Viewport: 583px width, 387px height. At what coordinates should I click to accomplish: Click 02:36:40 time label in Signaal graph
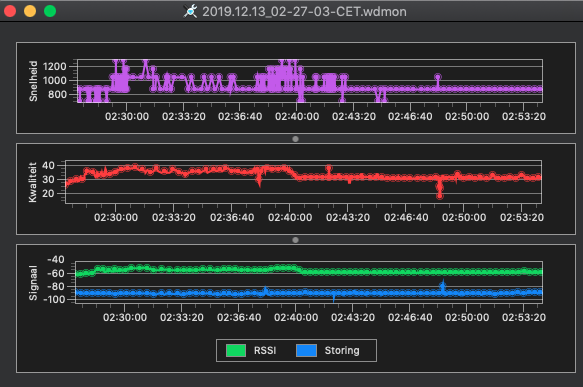click(239, 317)
